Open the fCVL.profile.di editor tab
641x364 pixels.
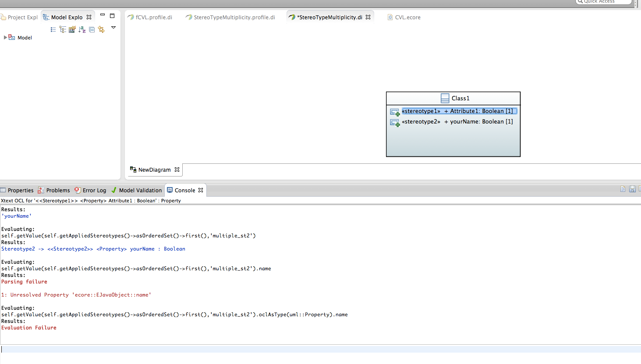(150, 18)
